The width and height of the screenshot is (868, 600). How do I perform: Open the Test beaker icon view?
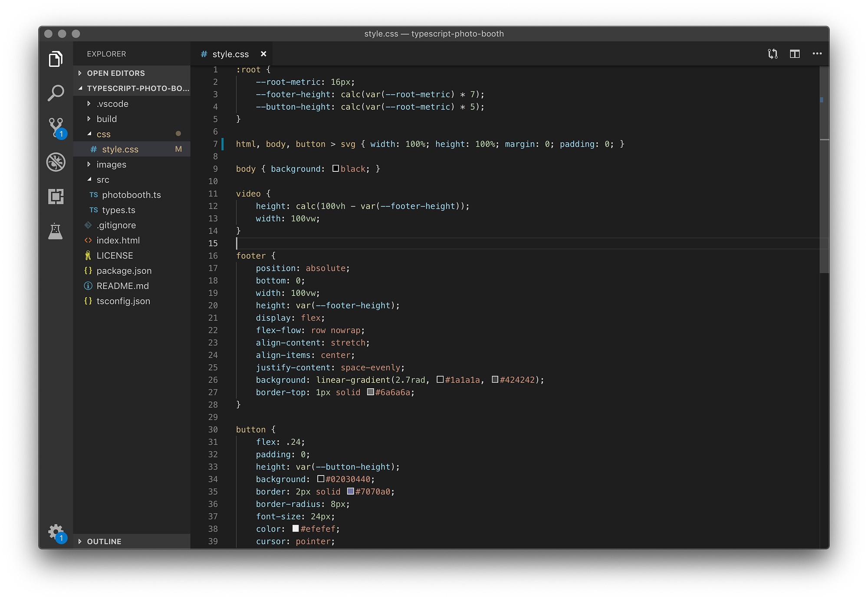pyautogui.click(x=56, y=231)
